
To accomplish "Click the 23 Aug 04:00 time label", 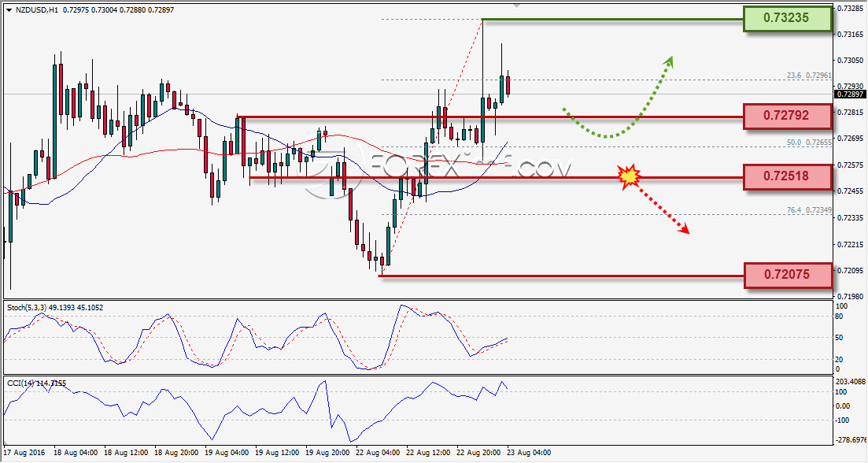I will coord(529,453).
